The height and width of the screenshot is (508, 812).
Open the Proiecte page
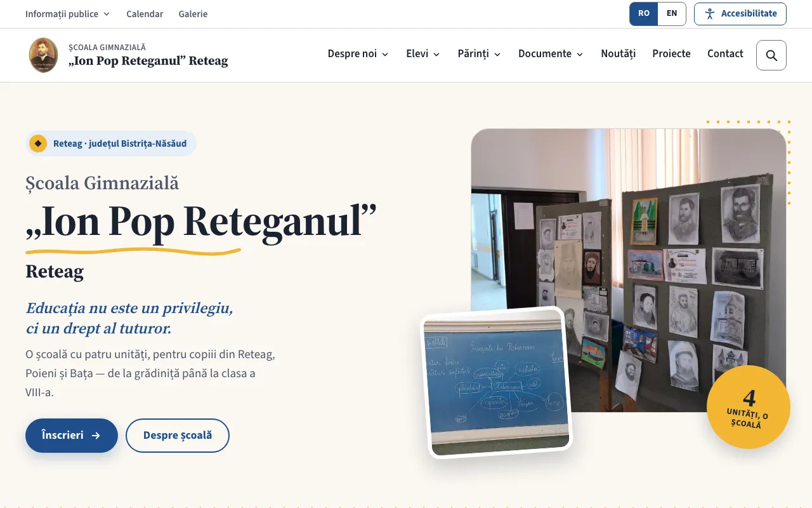[671, 54]
